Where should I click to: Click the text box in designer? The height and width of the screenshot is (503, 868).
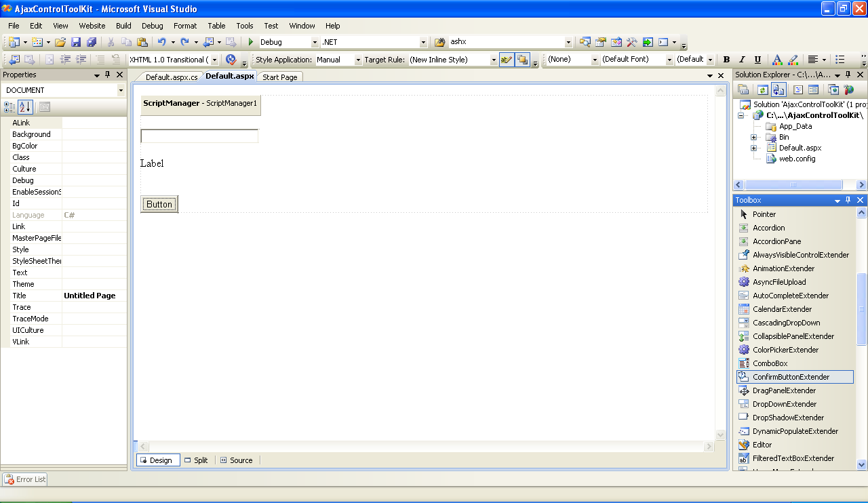[x=199, y=136]
